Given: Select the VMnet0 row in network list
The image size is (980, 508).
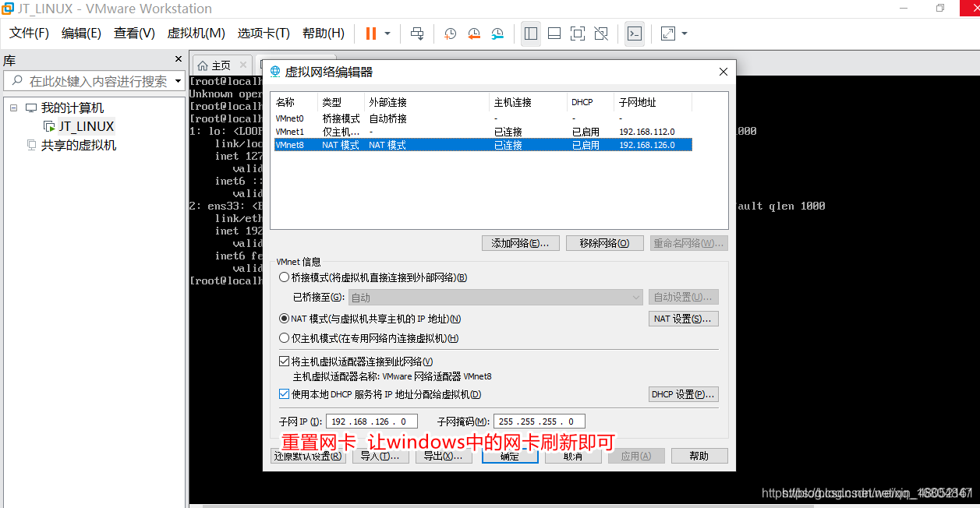Looking at the screenshot, I should [x=483, y=119].
